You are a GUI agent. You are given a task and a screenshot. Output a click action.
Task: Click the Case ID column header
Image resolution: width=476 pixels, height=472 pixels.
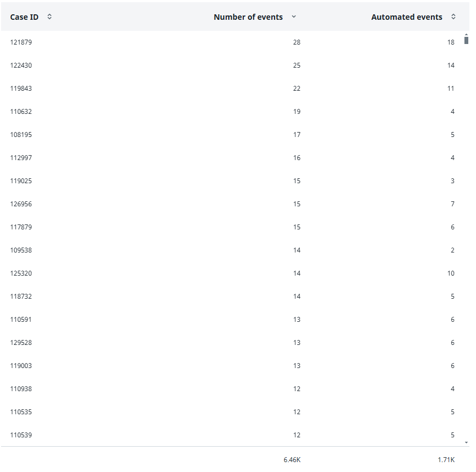(24, 17)
